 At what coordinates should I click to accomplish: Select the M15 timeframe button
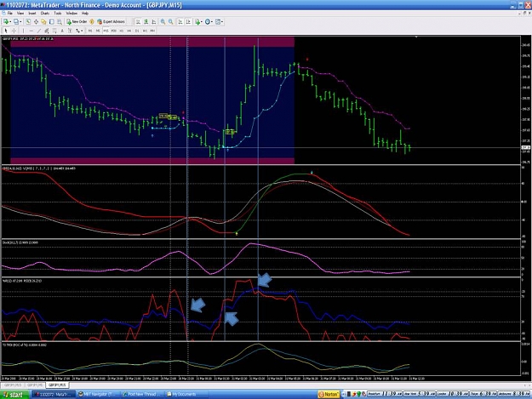[106, 31]
